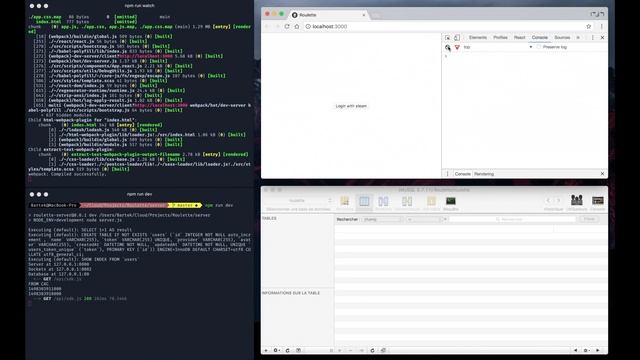Open the Structure view in Sequel Pro
The image size is (640, 360).
344,202
